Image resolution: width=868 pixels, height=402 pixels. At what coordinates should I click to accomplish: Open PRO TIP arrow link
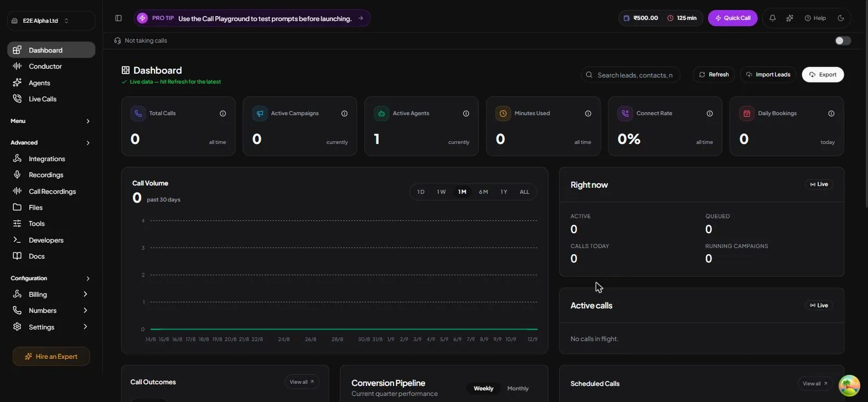click(361, 18)
